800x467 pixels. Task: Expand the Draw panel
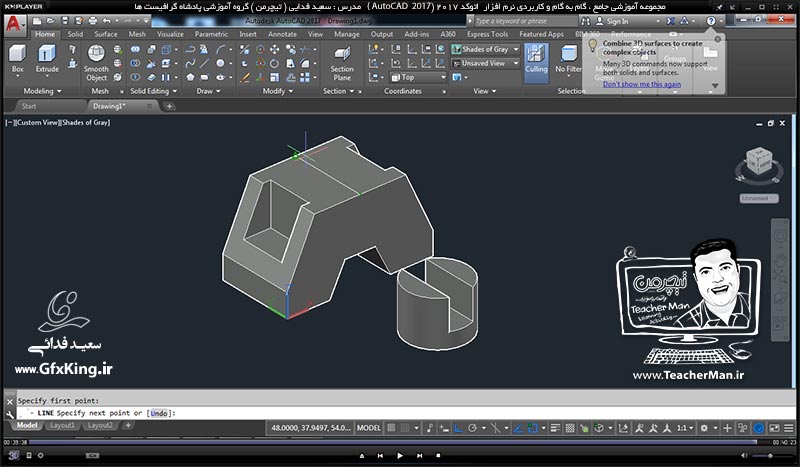[x=209, y=91]
